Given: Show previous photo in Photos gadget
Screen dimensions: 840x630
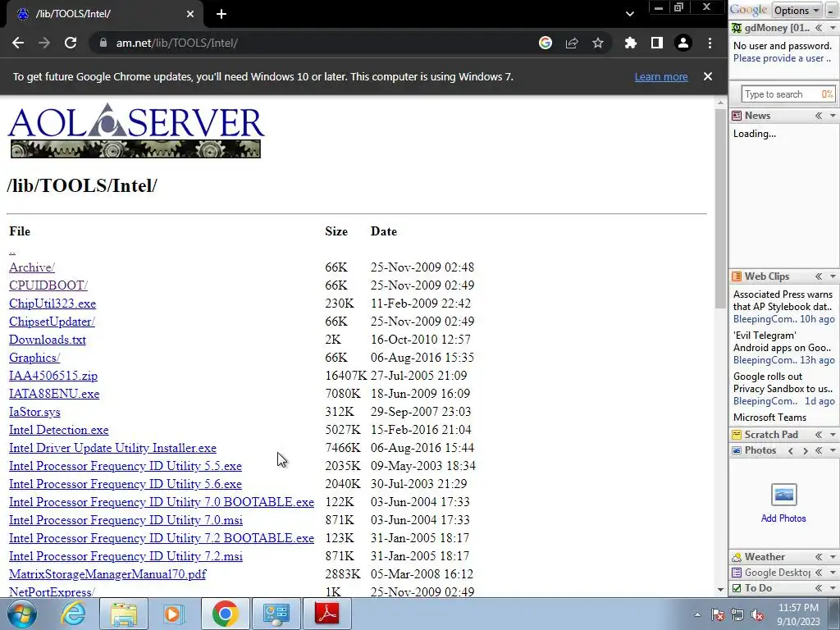Looking at the screenshot, I should (x=791, y=450).
